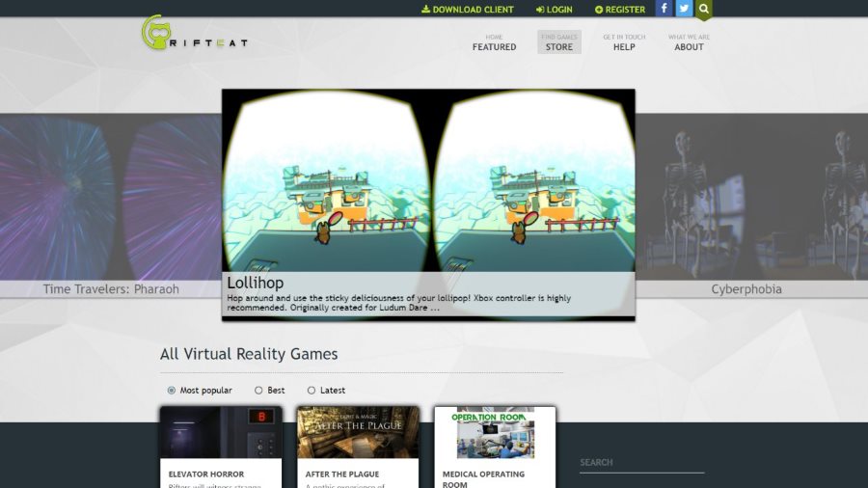Viewport: 868px width, 488px height.
Task: Open the search magnifier icon
Action: pos(704,9)
